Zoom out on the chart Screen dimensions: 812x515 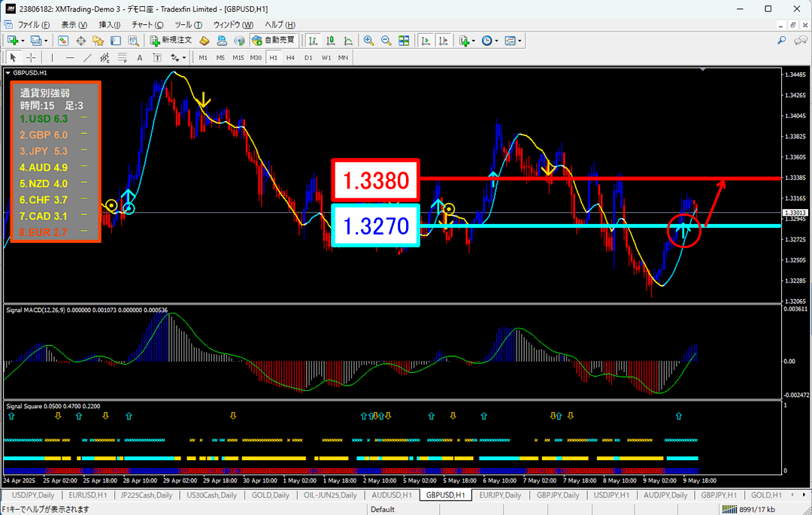tap(386, 41)
